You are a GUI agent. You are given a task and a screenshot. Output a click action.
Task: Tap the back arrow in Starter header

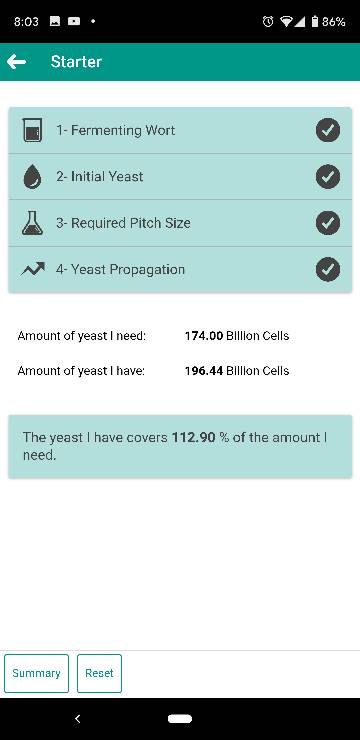[x=17, y=62]
